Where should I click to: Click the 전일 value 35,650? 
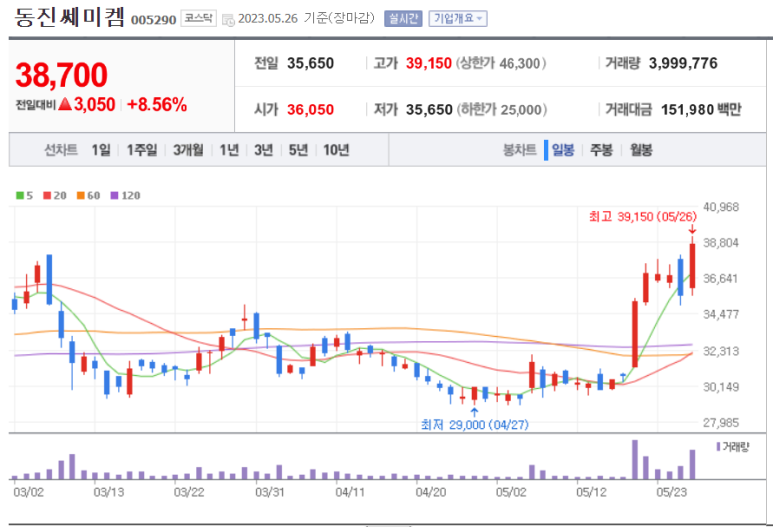pos(310,63)
